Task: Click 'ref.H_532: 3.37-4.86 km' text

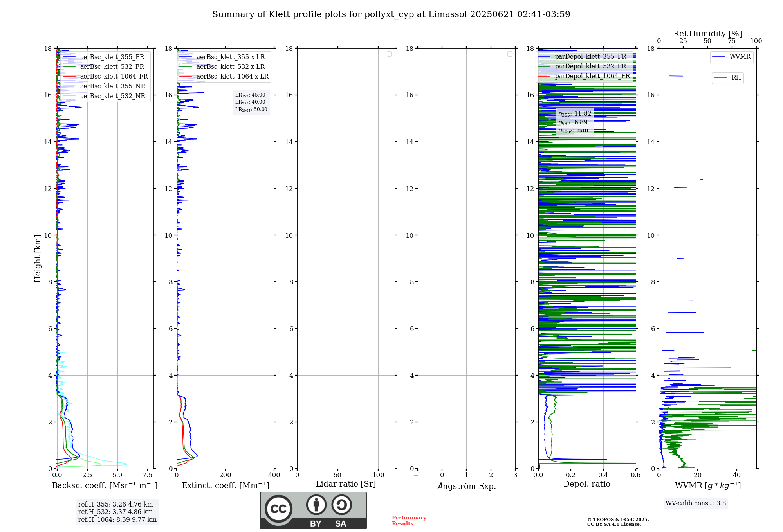Action: pos(115,512)
